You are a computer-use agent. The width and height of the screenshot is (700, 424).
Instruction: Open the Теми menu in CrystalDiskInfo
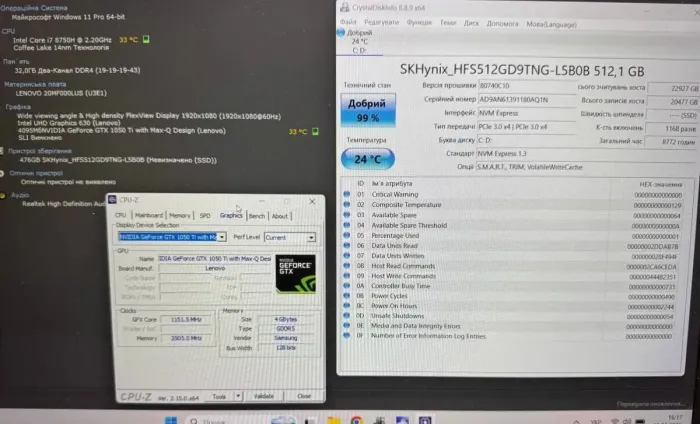click(448, 23)
